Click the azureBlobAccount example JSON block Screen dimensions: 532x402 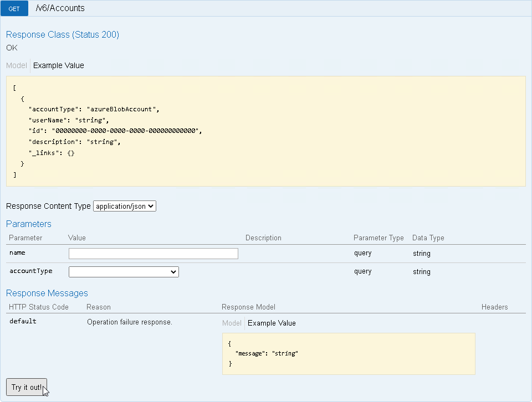tap(265, 131)
